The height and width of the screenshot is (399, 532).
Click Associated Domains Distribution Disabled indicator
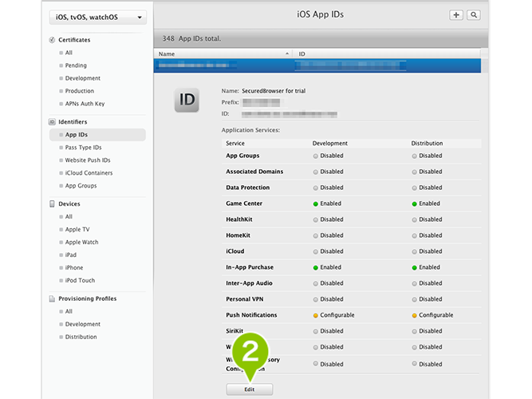coord(414,172)
